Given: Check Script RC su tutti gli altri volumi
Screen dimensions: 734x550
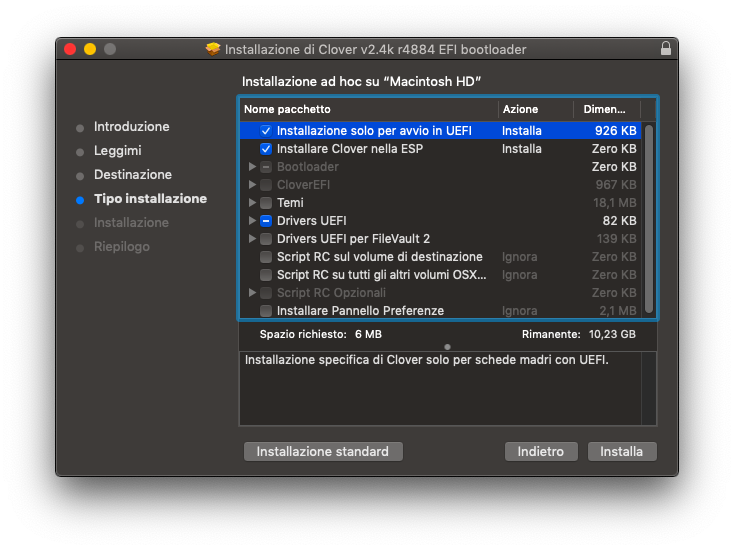Looking at the screenshot, I should 266,275.
